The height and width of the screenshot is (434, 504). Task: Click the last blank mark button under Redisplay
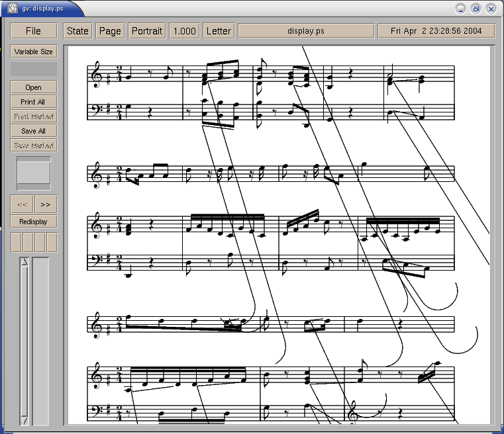(x=52, y=242)
